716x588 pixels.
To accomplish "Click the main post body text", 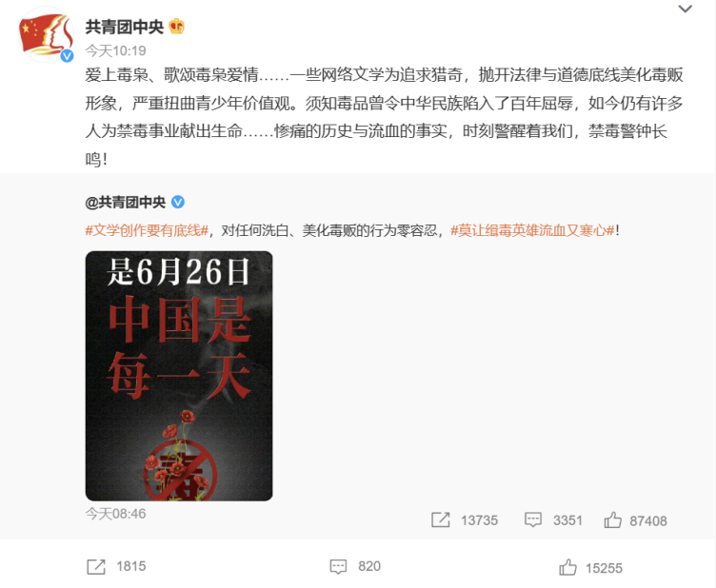I will (x=384, y=117).
